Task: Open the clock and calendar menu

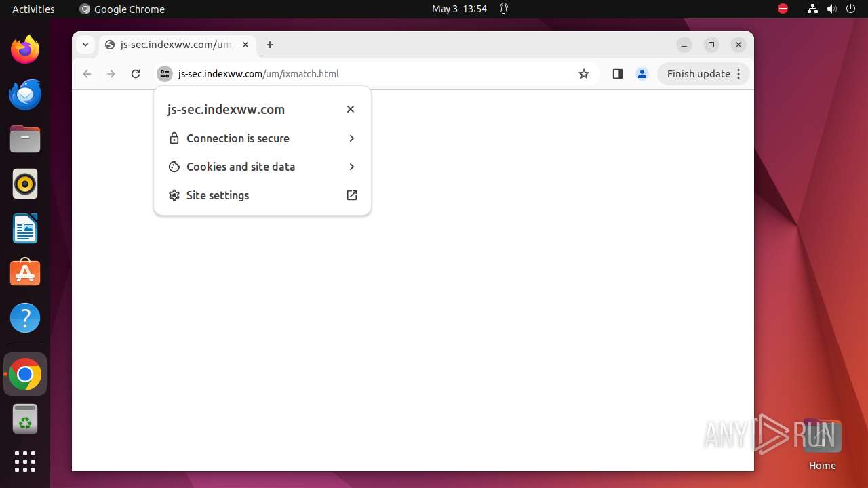Action: 459,9
